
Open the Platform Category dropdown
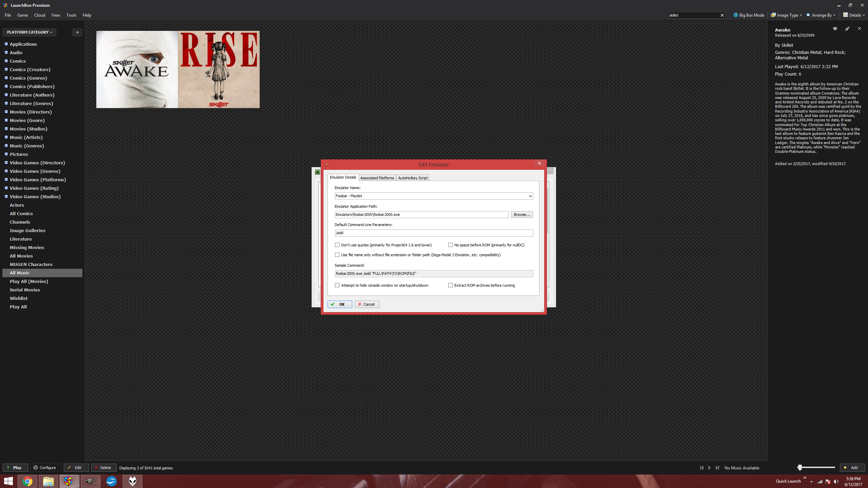(x=29, y=32)
